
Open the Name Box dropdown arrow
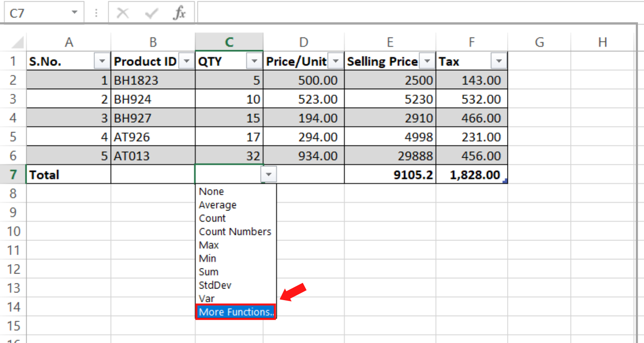click(x=74, y=12)
